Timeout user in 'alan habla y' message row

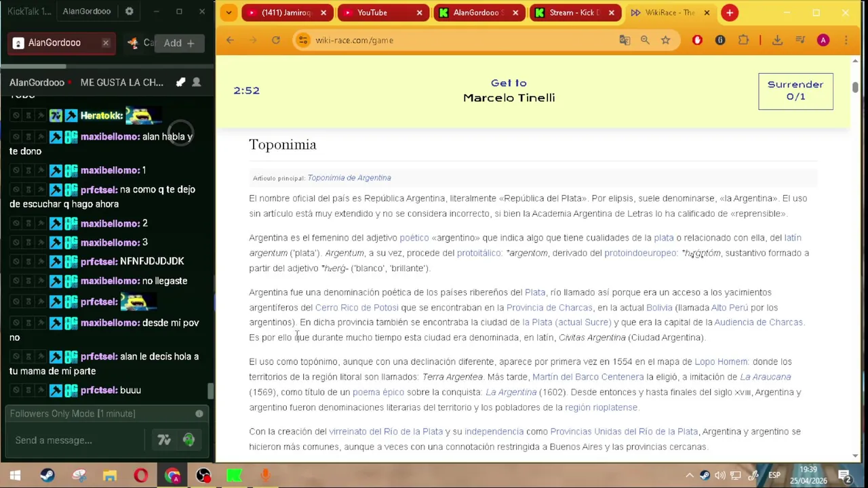(28, 137)
